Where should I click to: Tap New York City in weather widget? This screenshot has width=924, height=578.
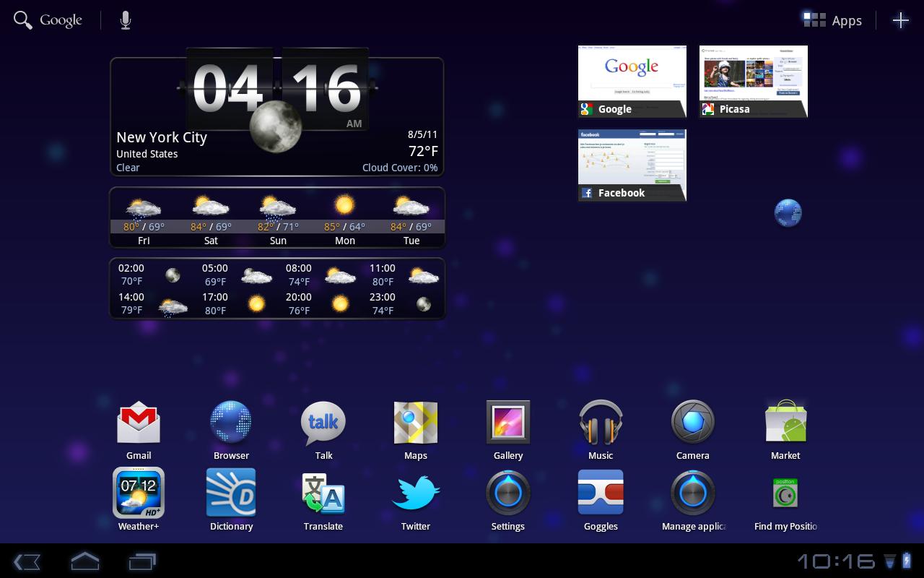162,137
